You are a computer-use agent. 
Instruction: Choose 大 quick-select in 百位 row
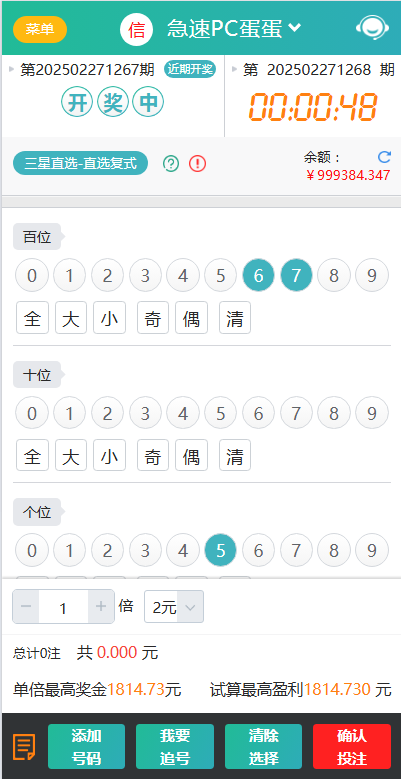[71, 317]
